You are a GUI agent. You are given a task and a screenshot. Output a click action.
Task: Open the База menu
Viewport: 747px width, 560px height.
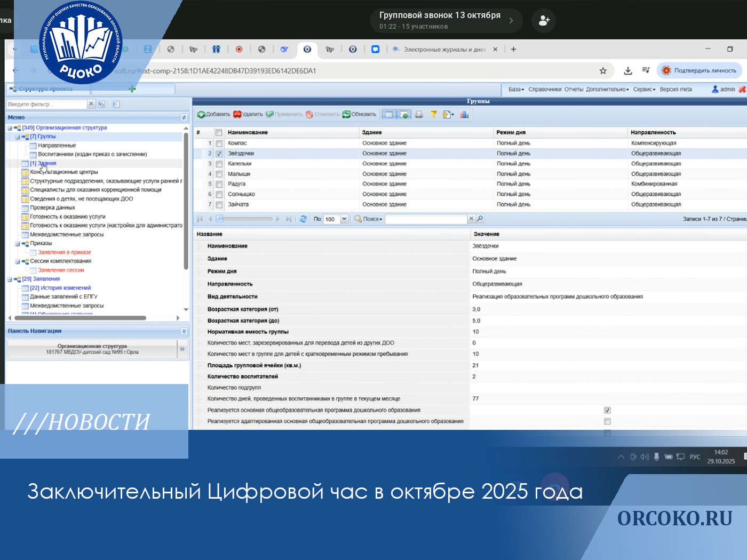click(515, 90)
